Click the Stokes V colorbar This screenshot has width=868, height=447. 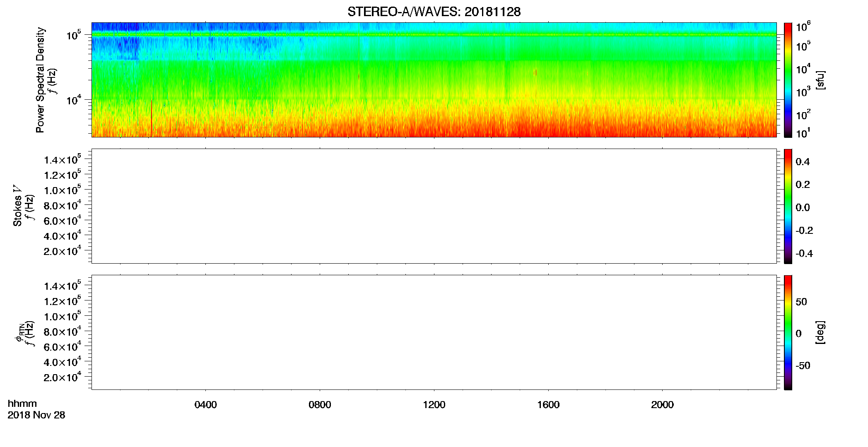(788, 206)
